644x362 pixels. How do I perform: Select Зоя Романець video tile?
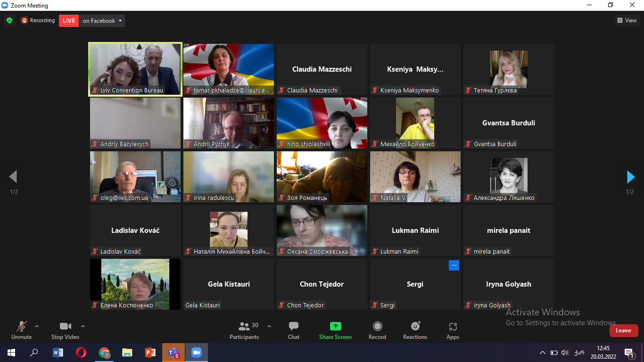pos(322,177)
